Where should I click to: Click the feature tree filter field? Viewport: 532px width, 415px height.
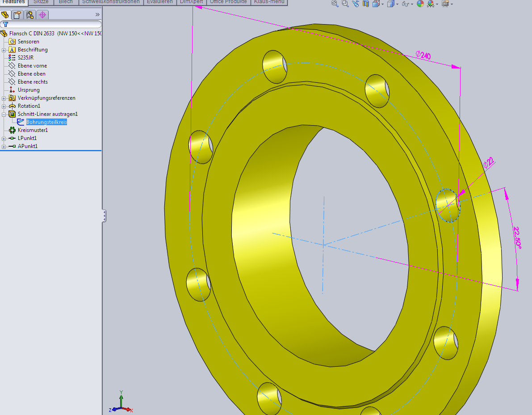pyautogui.click(x=54, y=25)
